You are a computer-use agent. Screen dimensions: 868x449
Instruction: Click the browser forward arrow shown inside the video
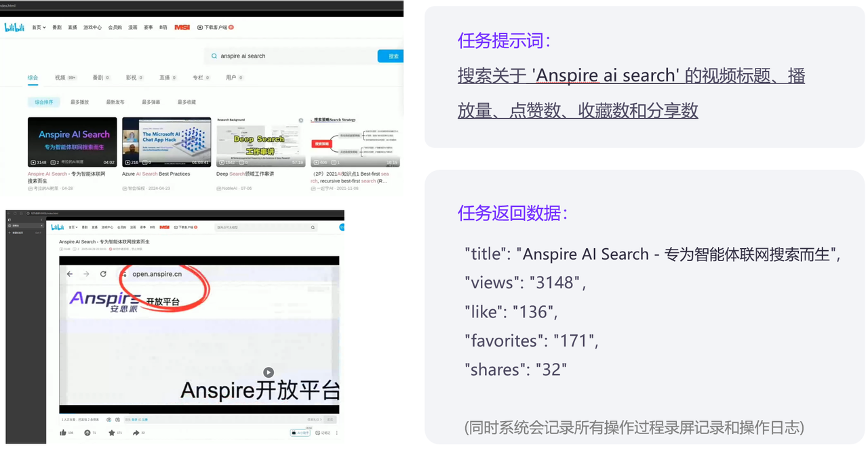point(85,273)
